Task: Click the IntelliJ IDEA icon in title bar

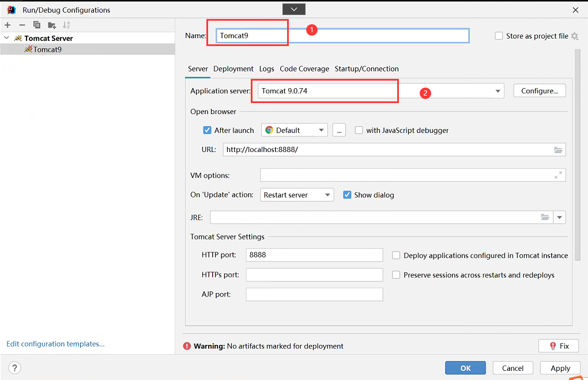Action: pyautogui.click(x=11, y=10)
